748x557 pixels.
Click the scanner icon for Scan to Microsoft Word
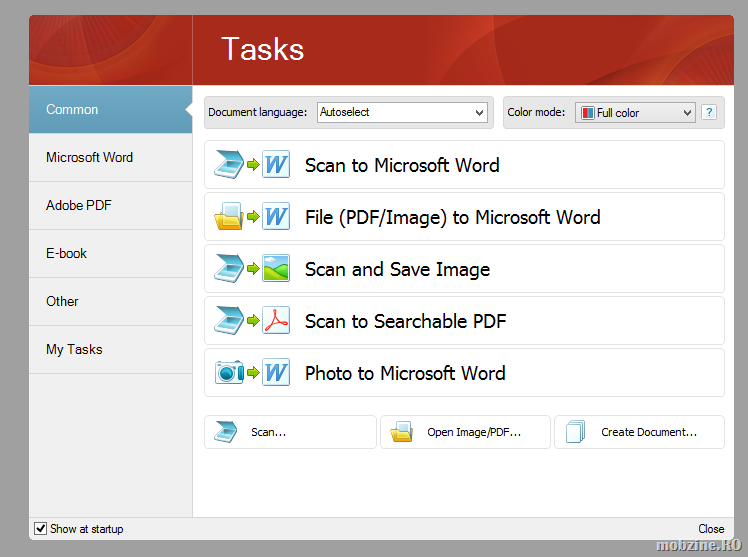pos(227,165)
